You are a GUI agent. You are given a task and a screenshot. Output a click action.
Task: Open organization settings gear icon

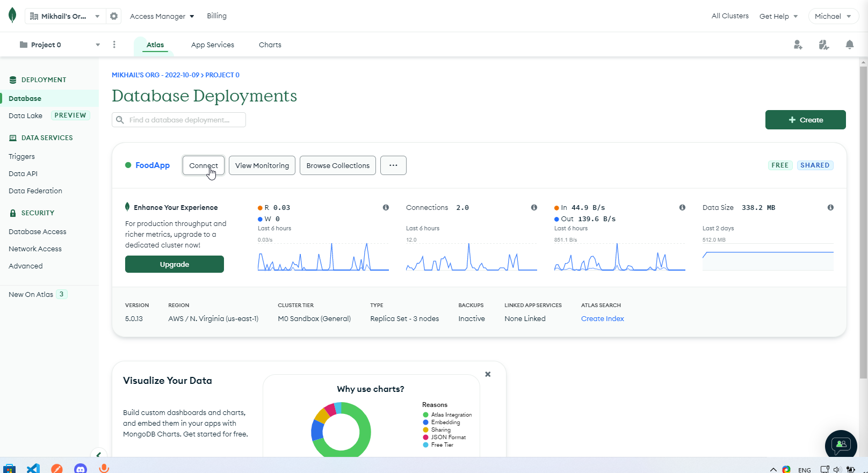114,16
